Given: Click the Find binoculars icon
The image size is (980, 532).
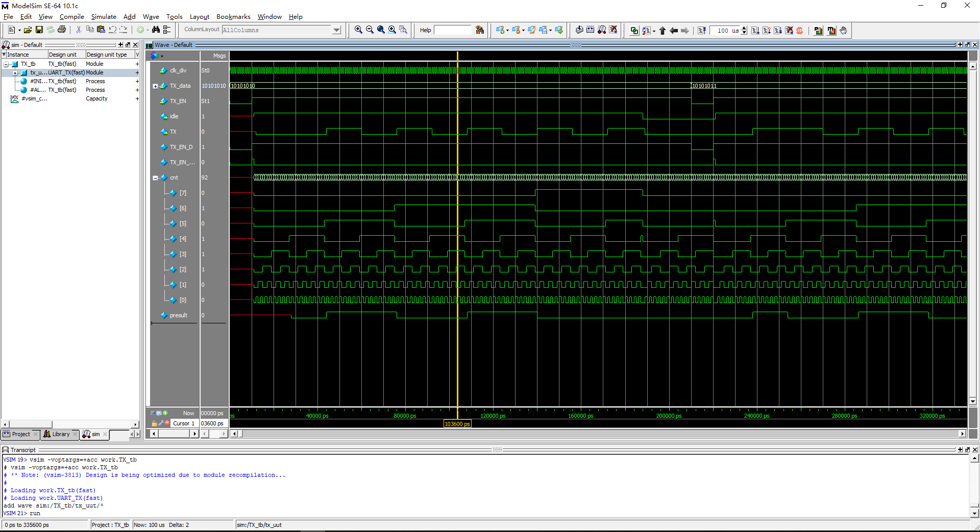Looking at the screenshot, I should coord(156,30).
